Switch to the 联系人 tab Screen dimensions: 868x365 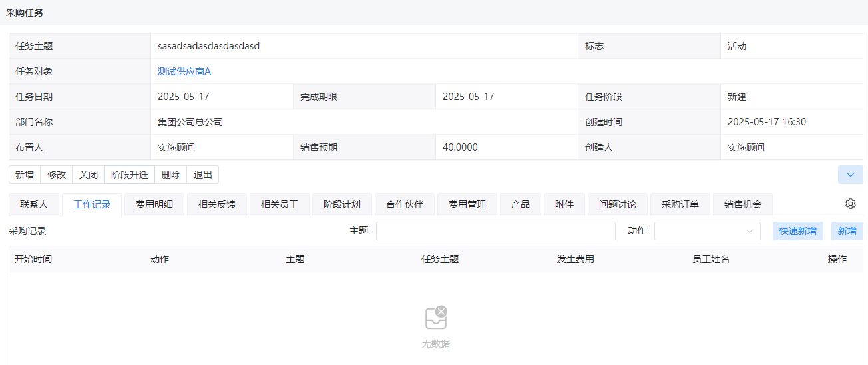click(34, 204)
